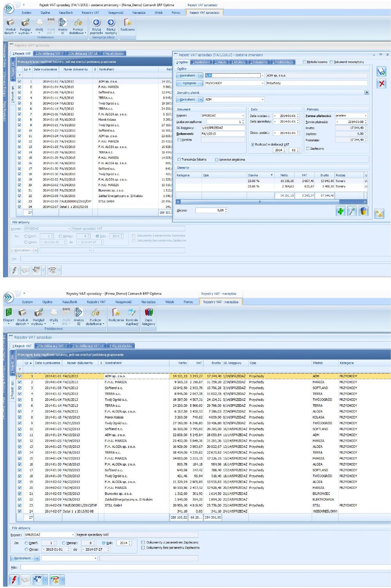Click Rozliczenia icon beside Kontrola duplikacji
Screen dimensions: 391x588
point(116,312)
